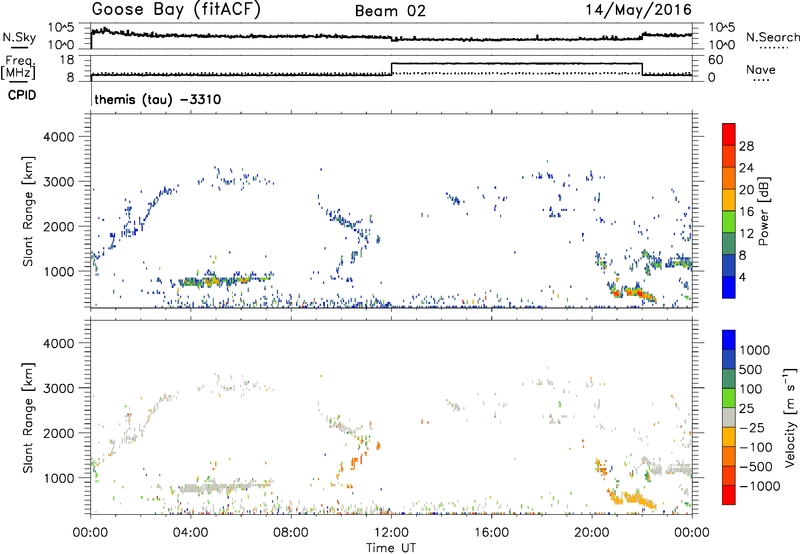
Task: Click the 'Goose Bay (fitACF)' title text
Action: click(176, 10)
